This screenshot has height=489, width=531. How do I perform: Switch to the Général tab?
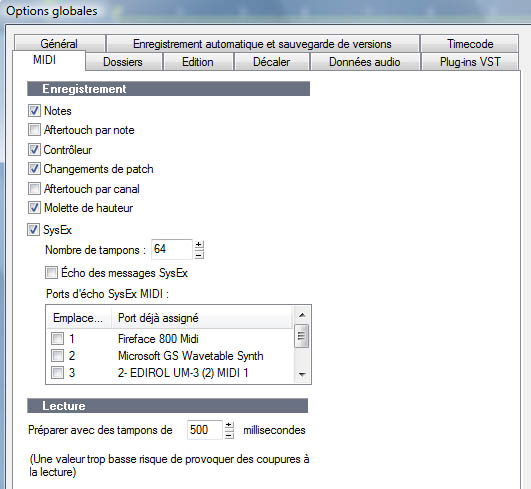click(x=59, y=43)
